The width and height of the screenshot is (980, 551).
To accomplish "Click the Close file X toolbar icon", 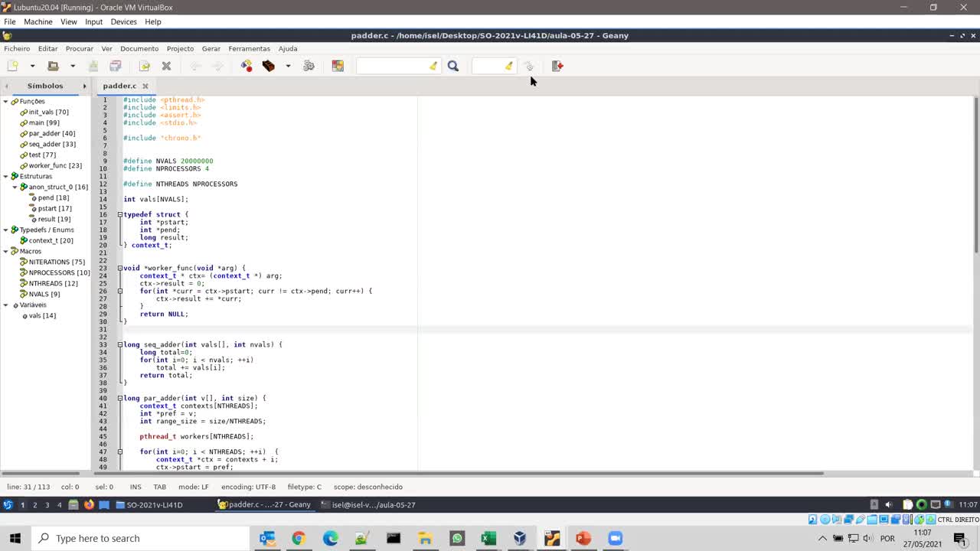I will click(x=166, y=66).
